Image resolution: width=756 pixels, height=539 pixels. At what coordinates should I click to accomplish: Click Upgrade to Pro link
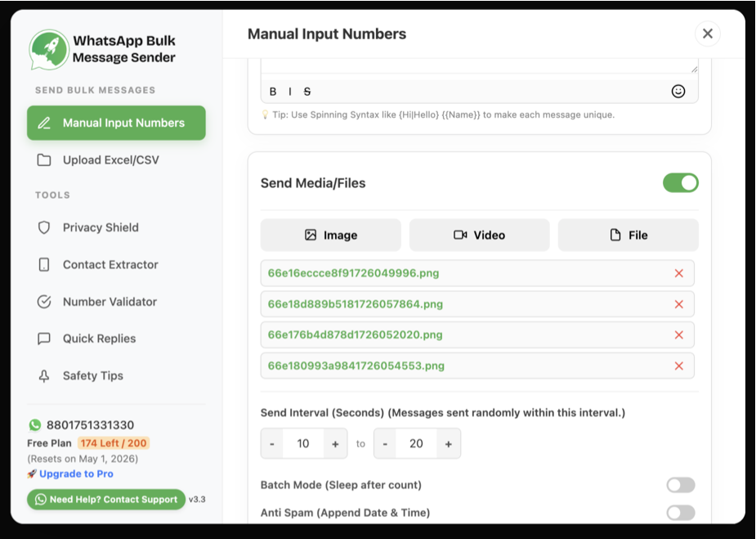[x=76, y=474]
